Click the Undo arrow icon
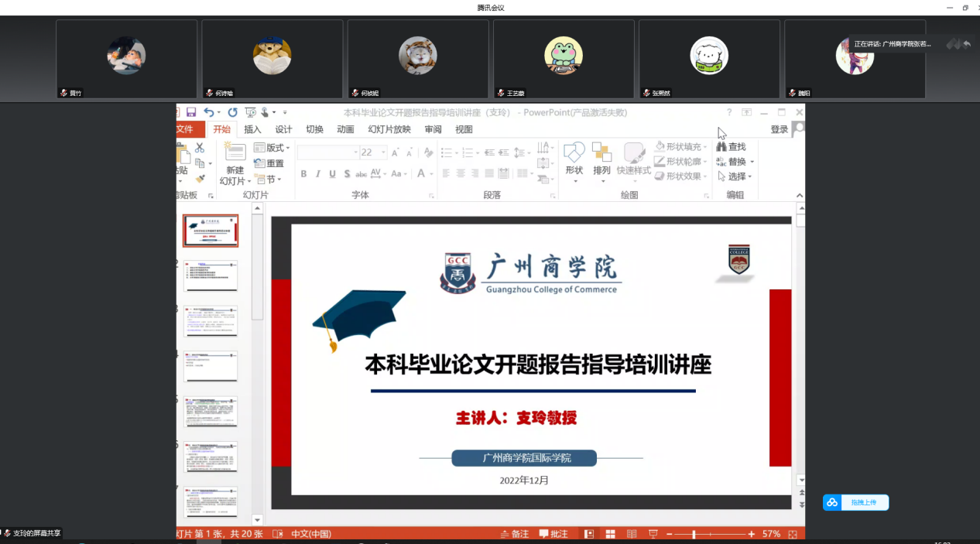Image resolution: width=980 pixels, height=544 pixels. (x=208, y=112)
